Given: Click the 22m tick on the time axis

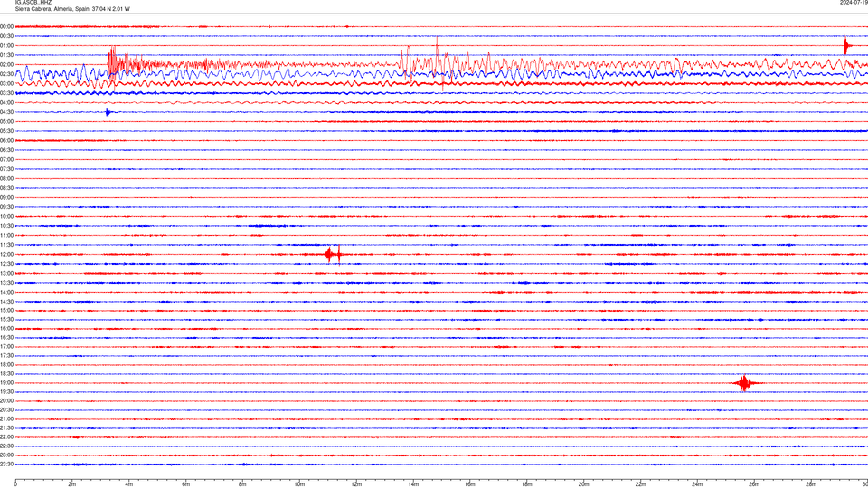Looking at the screenshot, I should pyautogui.click(x=640, y=484).
